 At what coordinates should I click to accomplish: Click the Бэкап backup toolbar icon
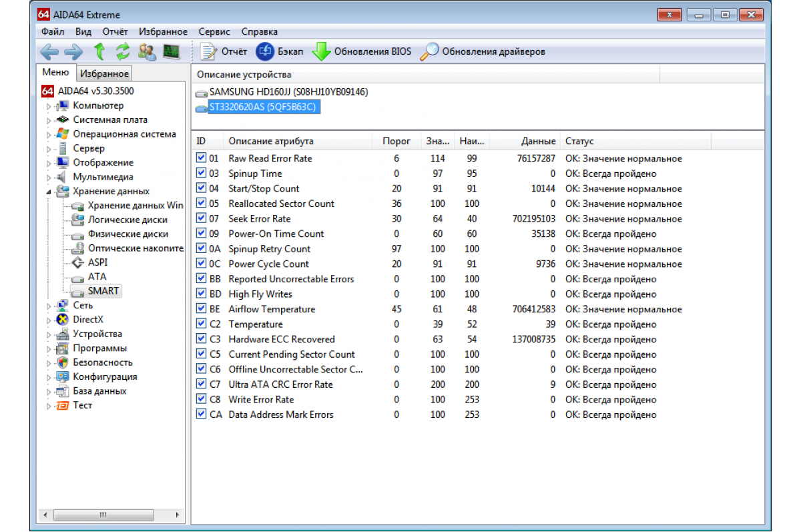pyautogui.click(x=265, y=51)
